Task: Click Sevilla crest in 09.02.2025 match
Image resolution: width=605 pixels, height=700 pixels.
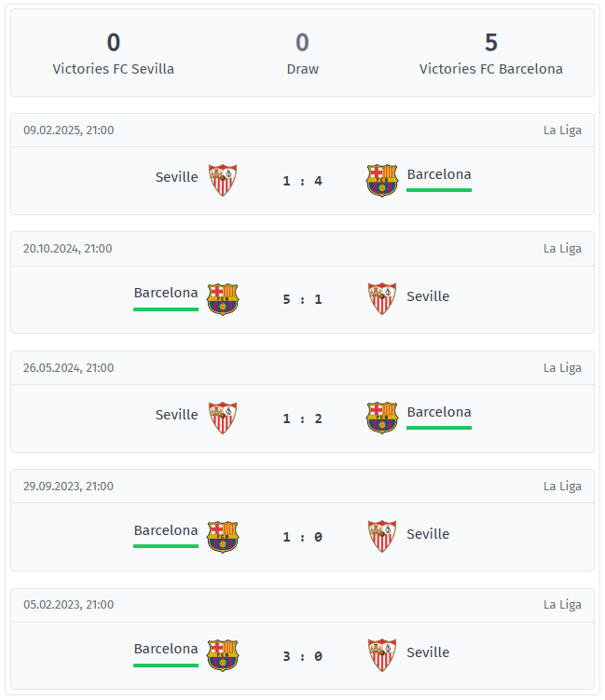Action: point(222,180)
